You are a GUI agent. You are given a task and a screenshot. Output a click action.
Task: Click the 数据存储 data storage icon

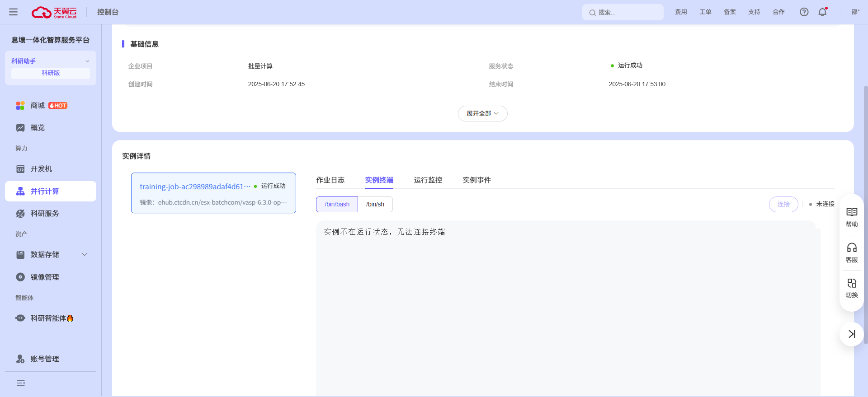tap(20, 255)
